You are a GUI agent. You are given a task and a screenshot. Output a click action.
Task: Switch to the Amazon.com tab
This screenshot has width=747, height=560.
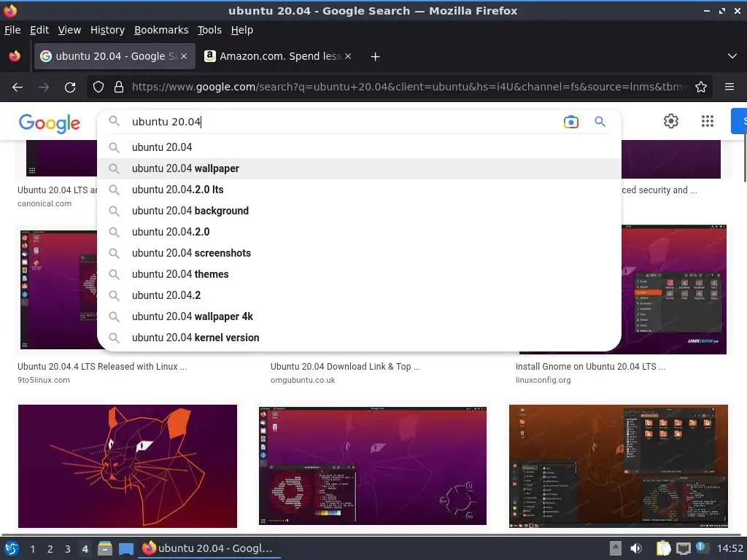click(x=279, y=56)
